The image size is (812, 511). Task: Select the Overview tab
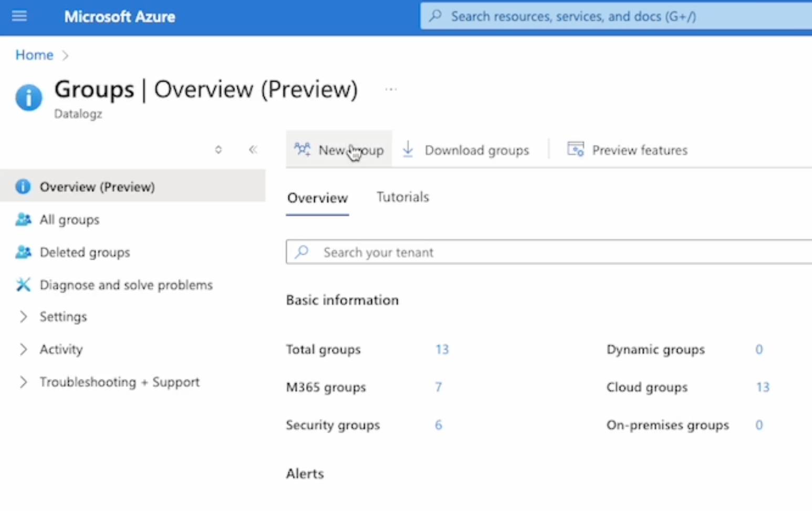(x=317, y=198)
